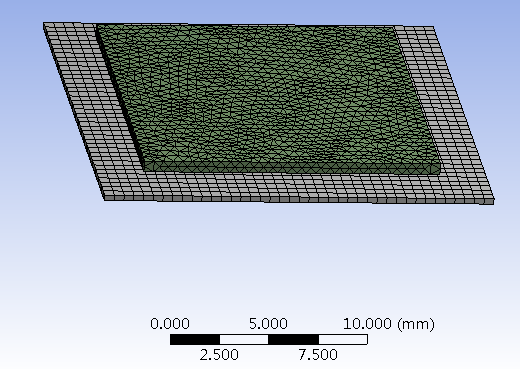Click the 7.500 scale label
This screenshot has width=520, height=369.
[318, 355]
